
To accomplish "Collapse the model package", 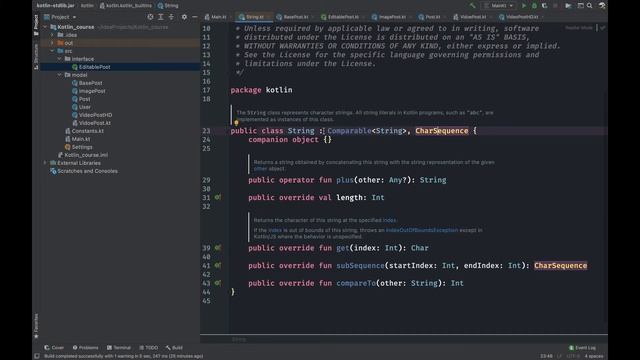I will tap(60, 75).
